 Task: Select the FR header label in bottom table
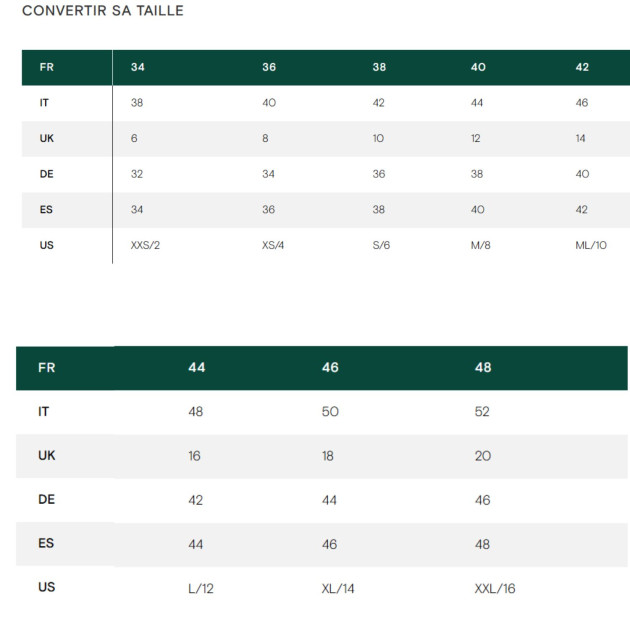pyautogui.click(x=46, y=368)
